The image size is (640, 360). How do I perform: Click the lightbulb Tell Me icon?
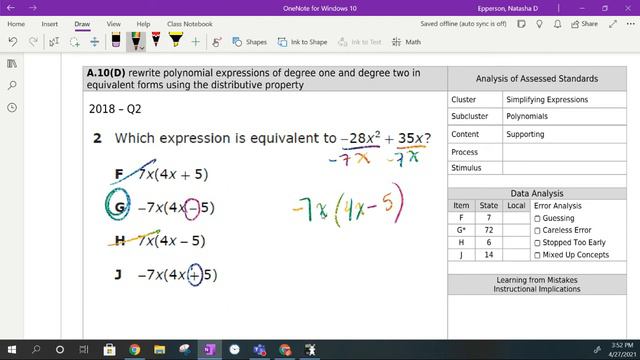click(x=539, y=24)
